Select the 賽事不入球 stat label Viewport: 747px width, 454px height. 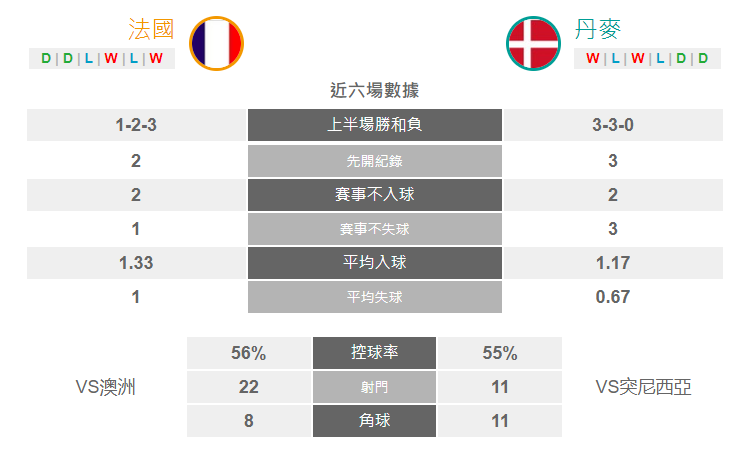pyautogui.click(x=374, y=195)
